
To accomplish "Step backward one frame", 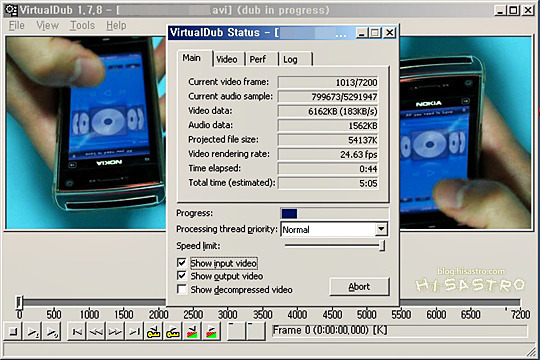I will pyautogui.click(x=96, y=331).
